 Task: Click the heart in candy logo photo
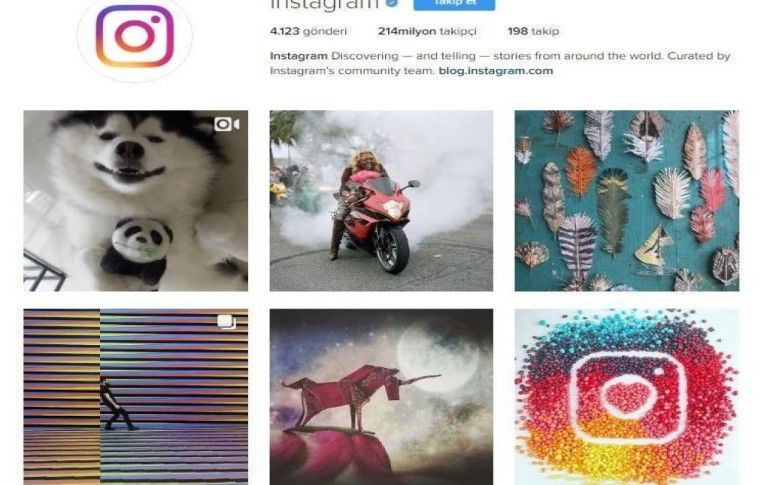629,395
